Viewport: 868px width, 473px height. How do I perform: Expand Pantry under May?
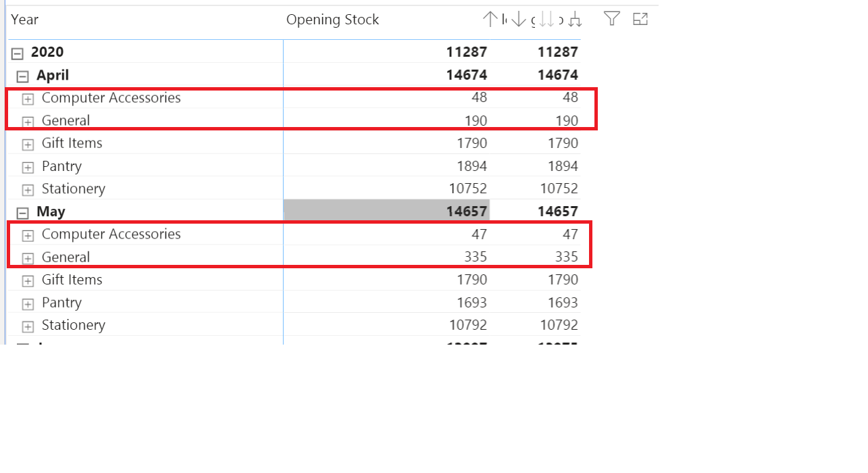tap(28, 304)
